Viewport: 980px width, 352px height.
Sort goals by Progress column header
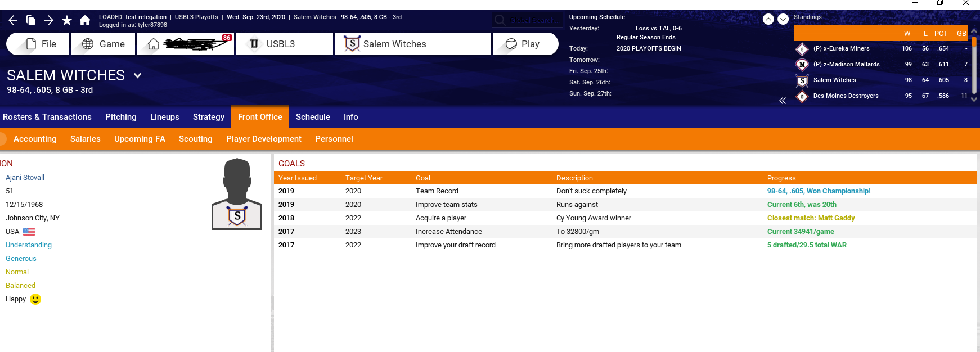click(x=781, y=178)
